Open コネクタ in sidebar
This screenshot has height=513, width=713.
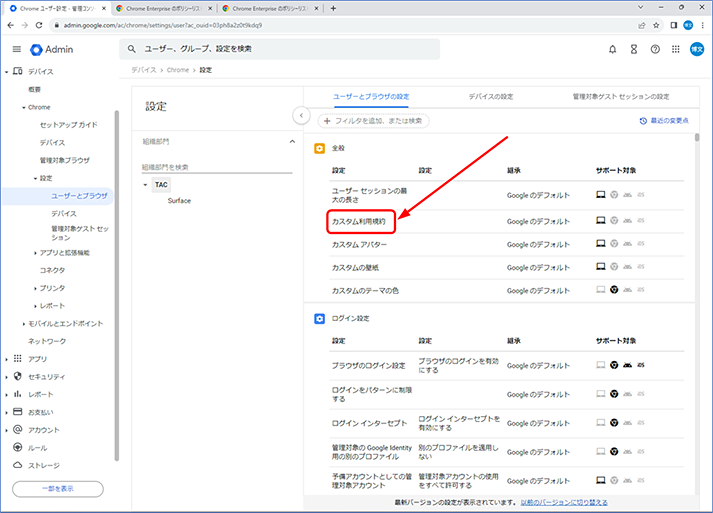click(x=52, y=271)
